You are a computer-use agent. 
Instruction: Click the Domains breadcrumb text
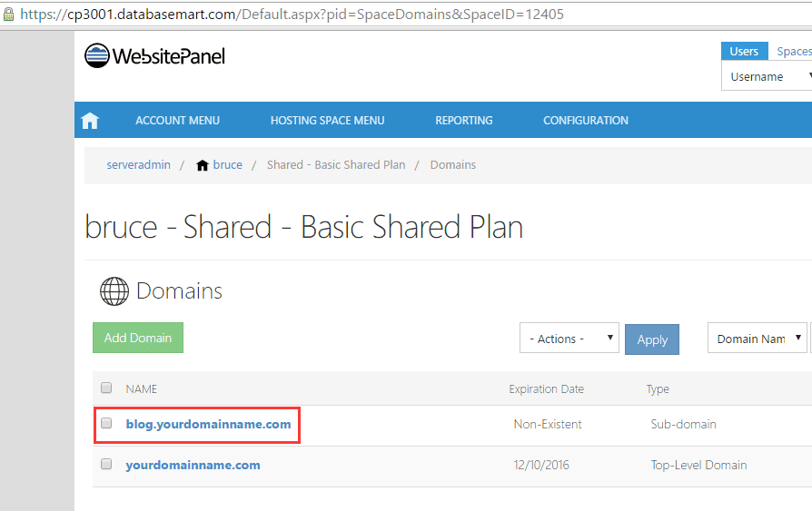(453, 164)
